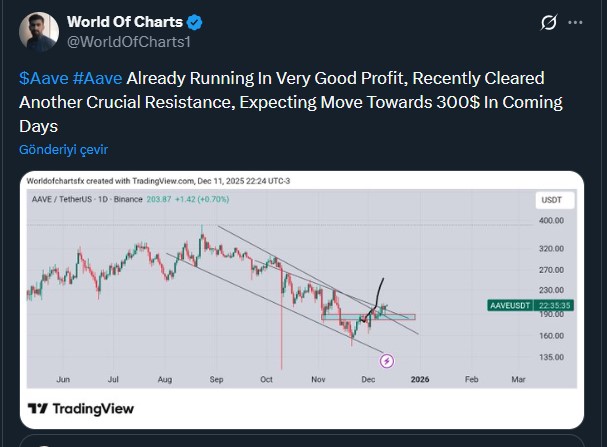
Task: Click the 2026 label on time axis
Action: point(420,380)
